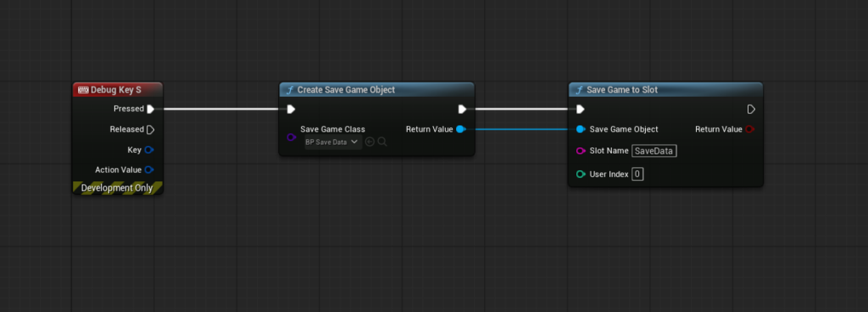
Task: Click the Save Game to Slot red Return Value pin
Action: click(750, 130)
